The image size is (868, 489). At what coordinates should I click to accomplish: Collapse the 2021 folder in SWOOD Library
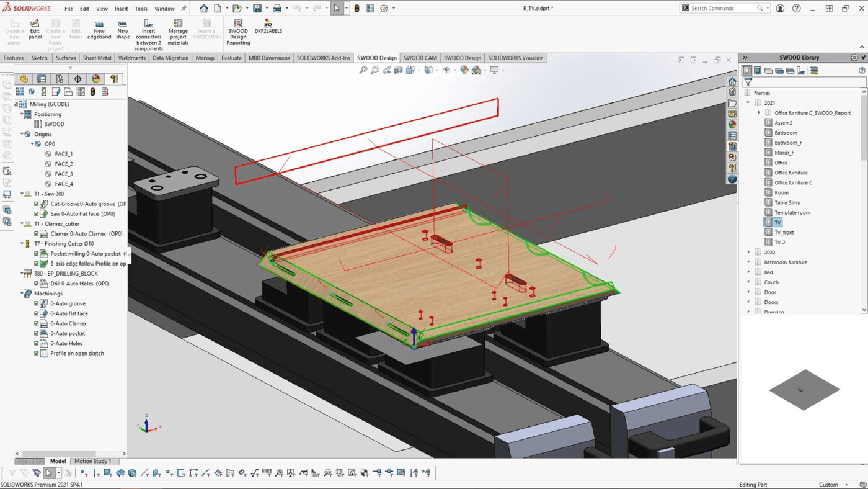(x=748, y=103)
